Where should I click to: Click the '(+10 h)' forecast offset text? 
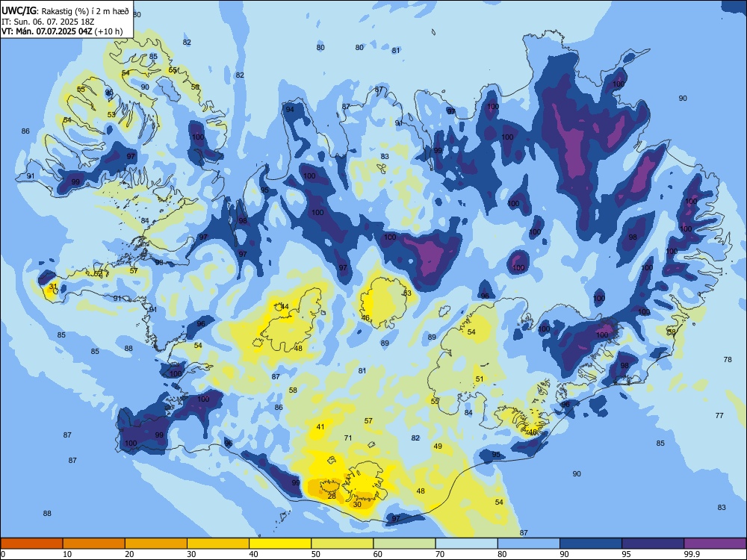click(108, 31)
